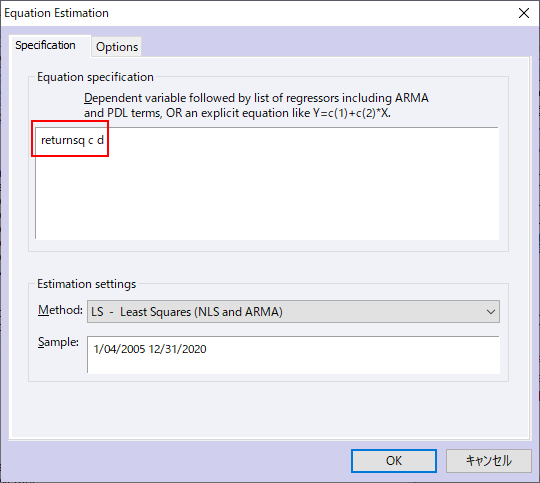Click the end date 12/31/2020 in Sample

tap(177, 349)
